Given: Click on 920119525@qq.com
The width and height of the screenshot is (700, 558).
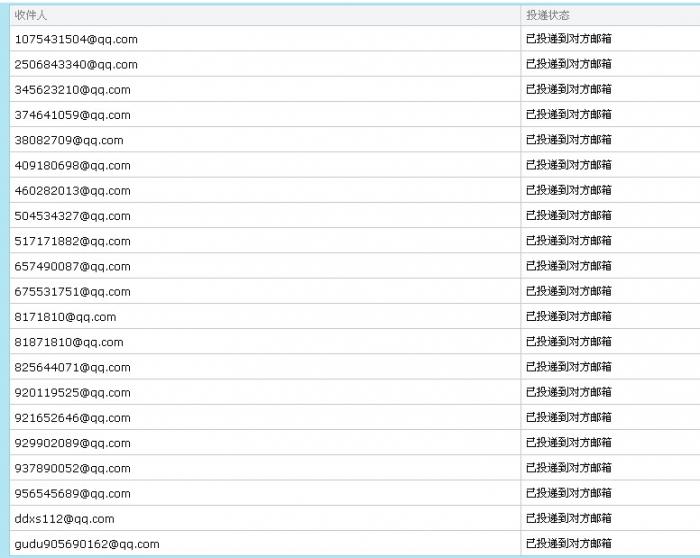Looking at the screenshot, I should pyautogui.click(x=72, y=392).
